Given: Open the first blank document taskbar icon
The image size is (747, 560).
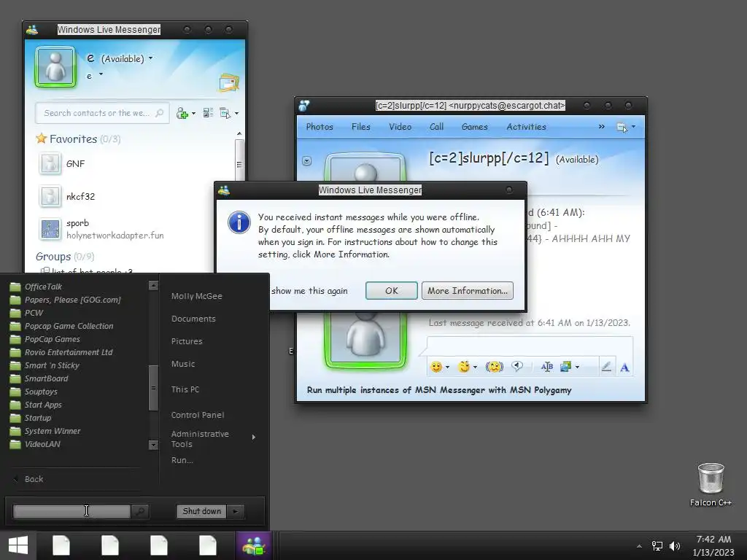Looking at the screenshot, I should coord(61,545).
